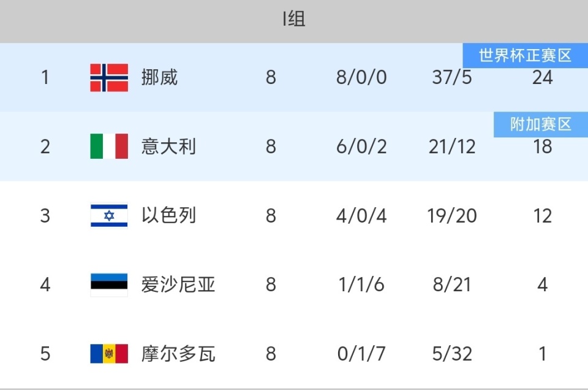Open team 以色列 from the standings
The width and height of the screenshot is (588, 390).
tap(168, 216)
